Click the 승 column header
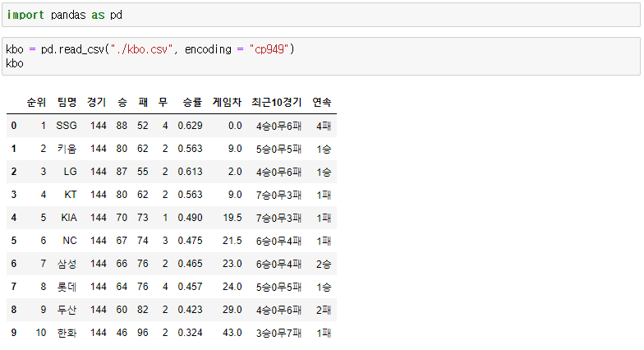 pyautogui.click(x=122, y=102)
